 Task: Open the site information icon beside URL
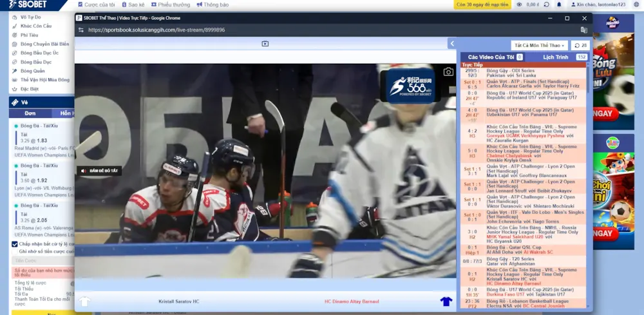80,30
